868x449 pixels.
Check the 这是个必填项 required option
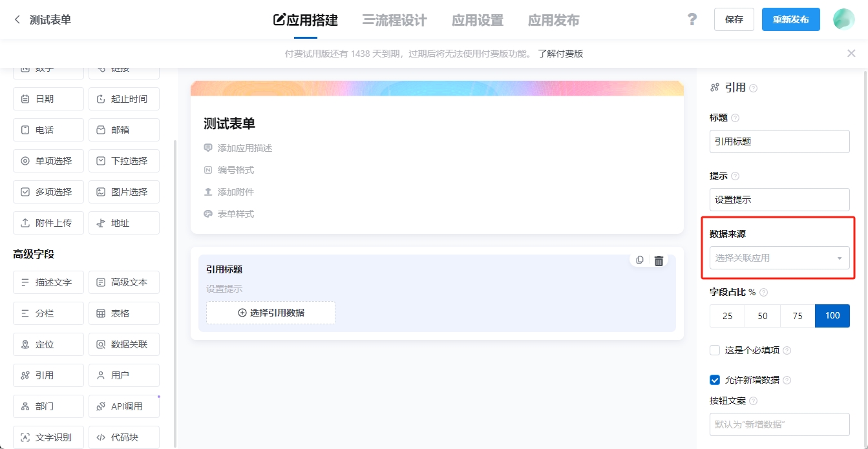[715, 350]
